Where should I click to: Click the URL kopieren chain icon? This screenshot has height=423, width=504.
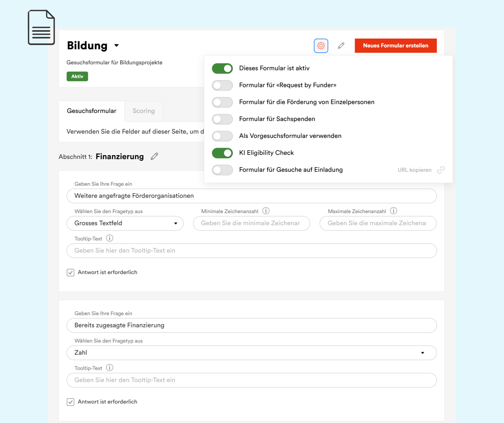441,170
